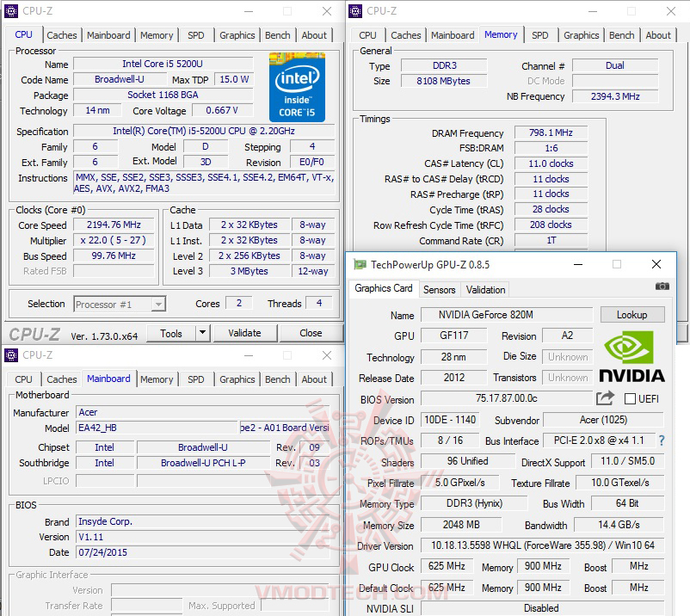
Task: Click the BIOS Version field V1.11
Action: 202,537
